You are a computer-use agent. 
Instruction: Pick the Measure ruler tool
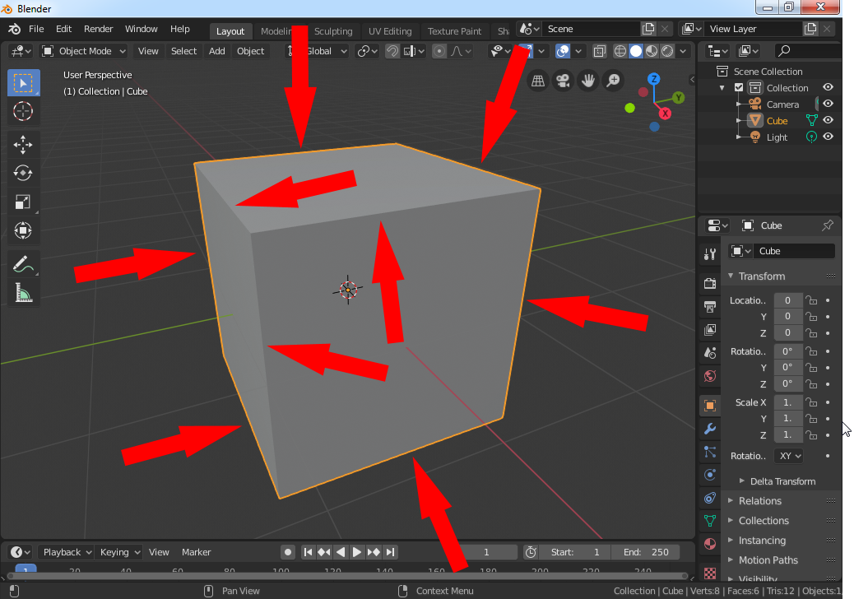tap(23, 293)
